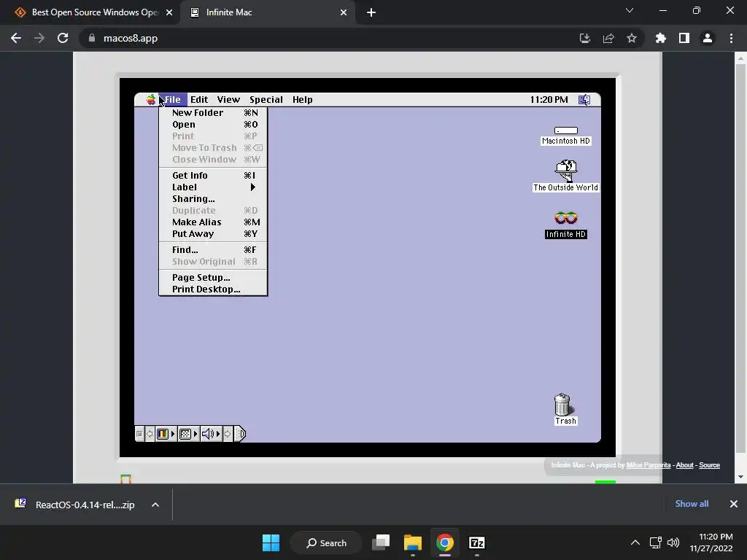
Task: Toggle the Chrome side panel
Action: (x=684, y=38)
